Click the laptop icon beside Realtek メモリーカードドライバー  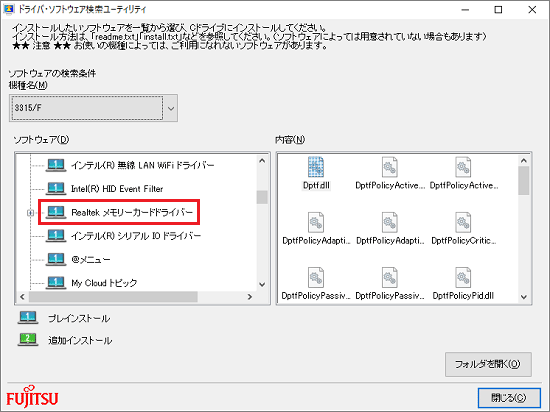click(x=56, y=212)
